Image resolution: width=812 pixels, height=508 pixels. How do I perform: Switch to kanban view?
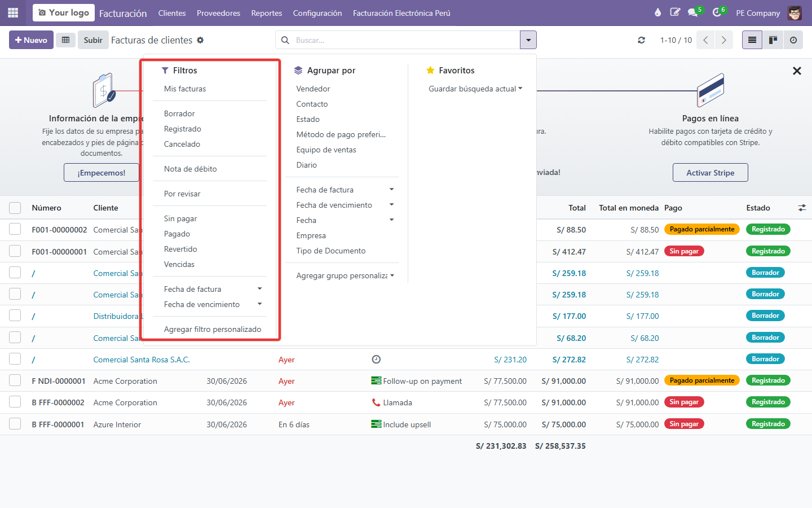tap(773, 40)
